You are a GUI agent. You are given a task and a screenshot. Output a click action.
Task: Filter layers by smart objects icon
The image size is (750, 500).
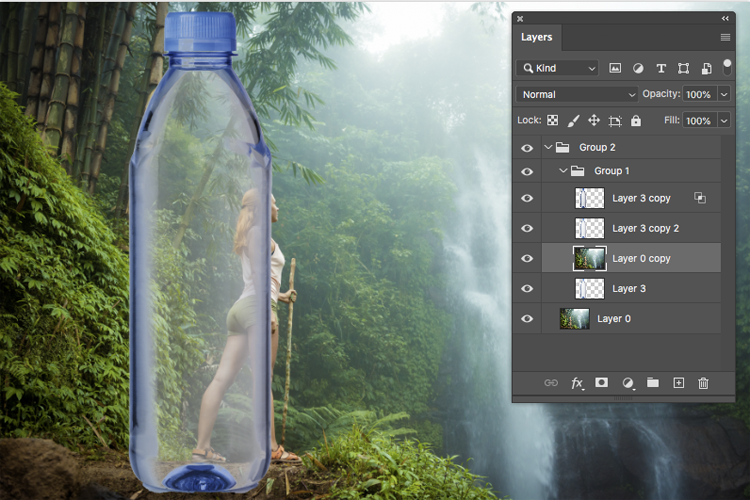pos(706,68)
